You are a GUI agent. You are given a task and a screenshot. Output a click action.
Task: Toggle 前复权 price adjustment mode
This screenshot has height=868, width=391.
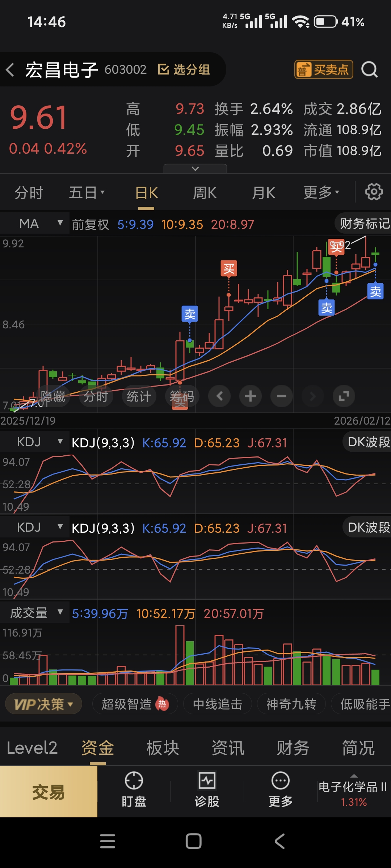pyautogui.click(x=91, y=225)
